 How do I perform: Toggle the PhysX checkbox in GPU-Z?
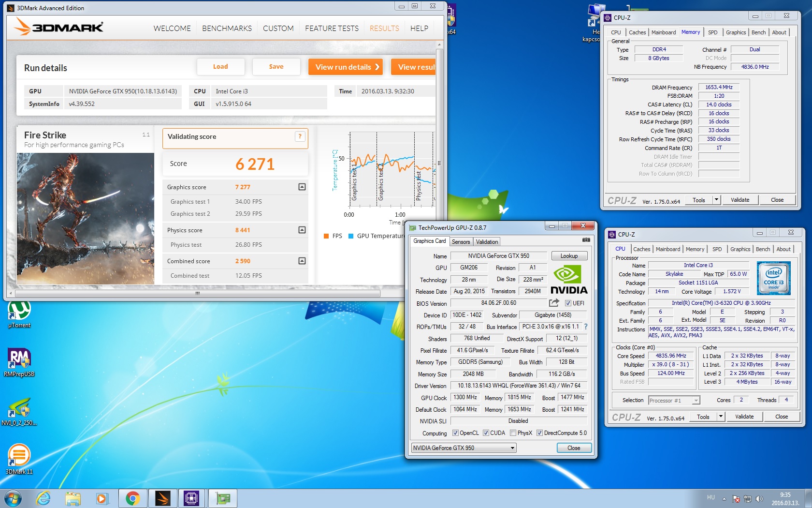pyautogui.click(x=513, y=433)
